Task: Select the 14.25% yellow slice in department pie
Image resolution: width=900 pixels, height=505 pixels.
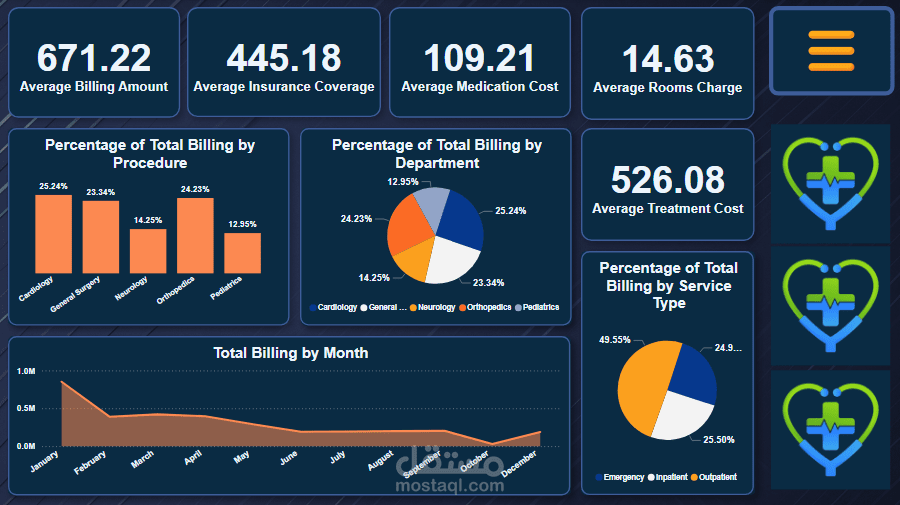Action: pos(414,261)
